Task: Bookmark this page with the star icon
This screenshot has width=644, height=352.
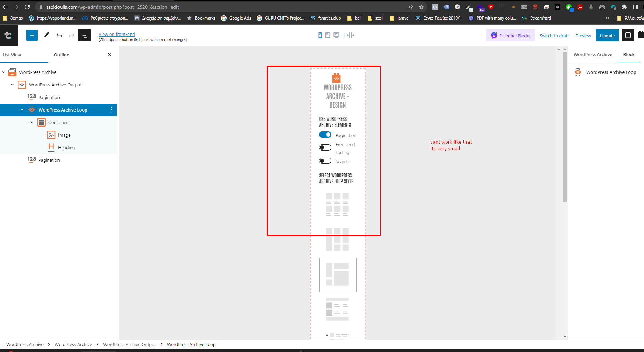Action: 421,7
